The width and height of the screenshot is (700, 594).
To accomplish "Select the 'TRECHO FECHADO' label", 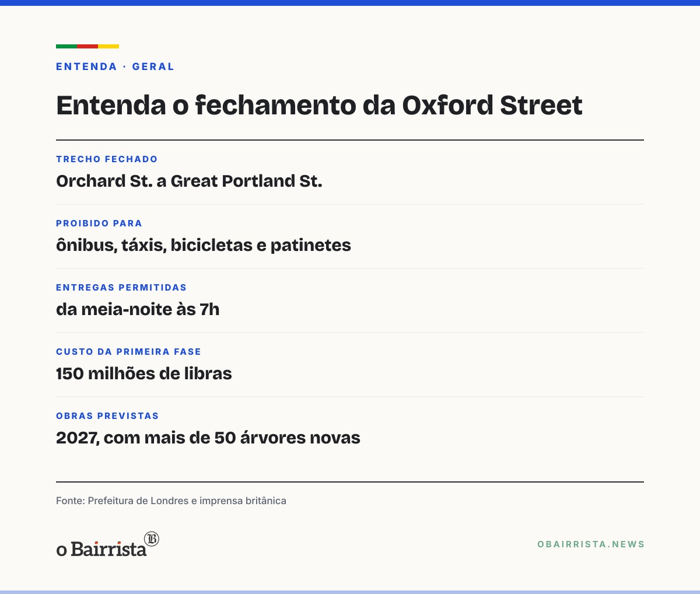I will (x=107, y=159).
